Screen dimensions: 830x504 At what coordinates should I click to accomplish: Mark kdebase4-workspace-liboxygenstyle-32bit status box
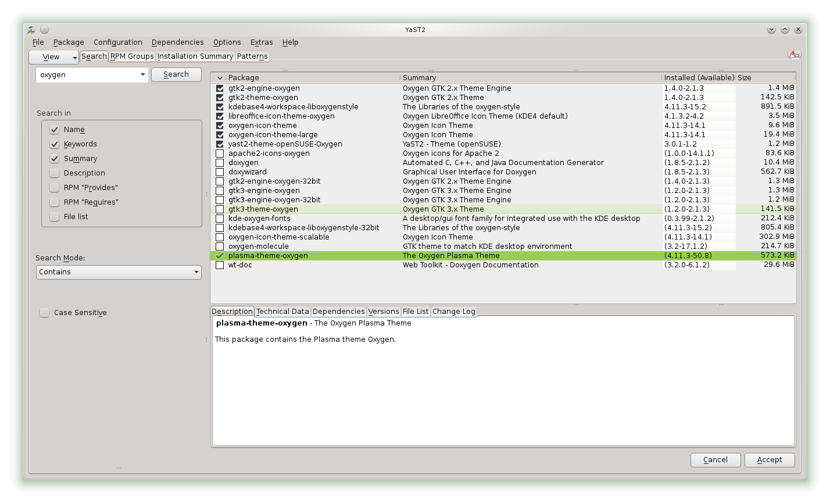click(x=220, y=228)
